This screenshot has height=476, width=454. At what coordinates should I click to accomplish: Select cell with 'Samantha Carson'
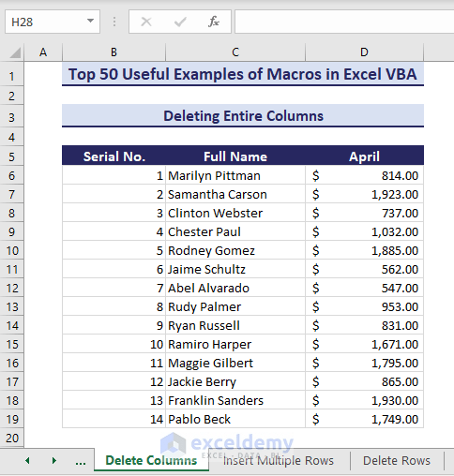[x=235, y=194]
